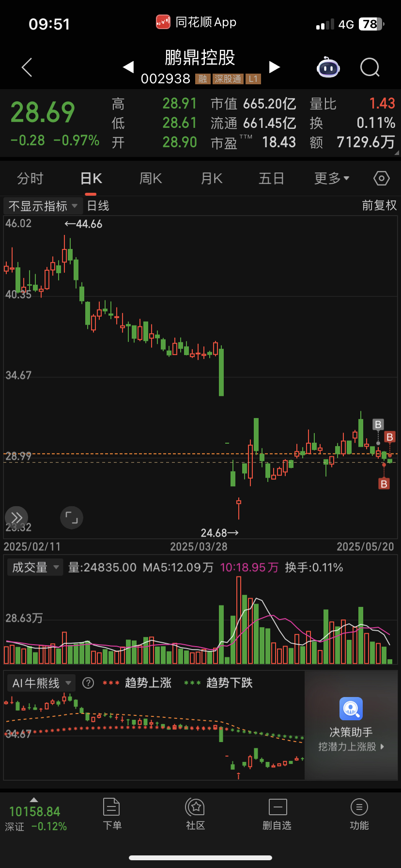The width and height of the screenshot is (401, 868).
Task: Change 前复权 adjustment mode
Action: [379, 205]
